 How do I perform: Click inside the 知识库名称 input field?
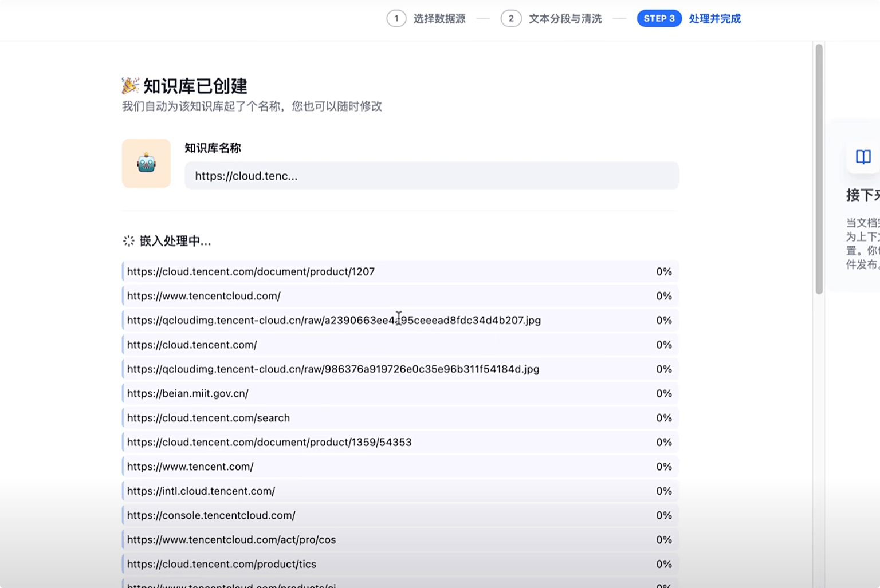[x=431, y=176]
